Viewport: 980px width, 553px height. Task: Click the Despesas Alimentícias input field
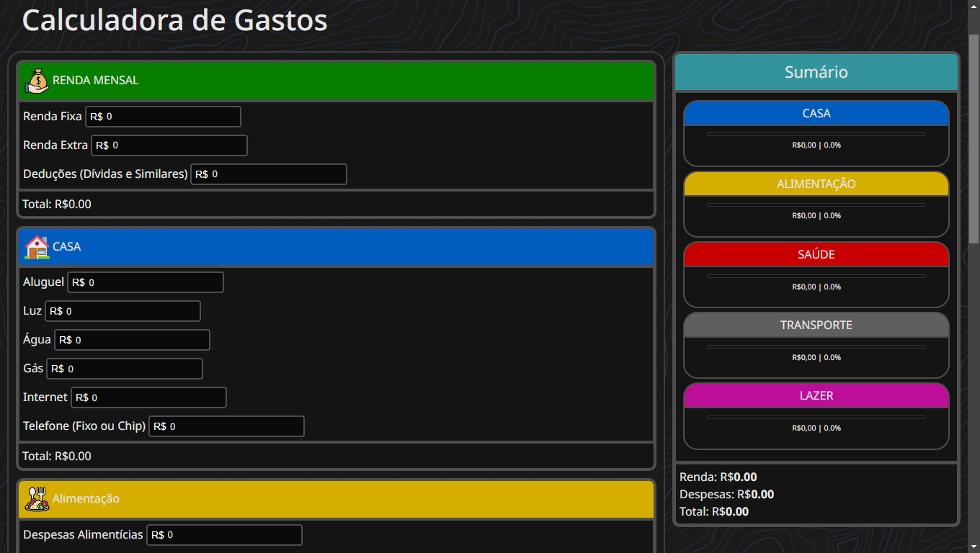pyautogui.click(x=224, y=535)
